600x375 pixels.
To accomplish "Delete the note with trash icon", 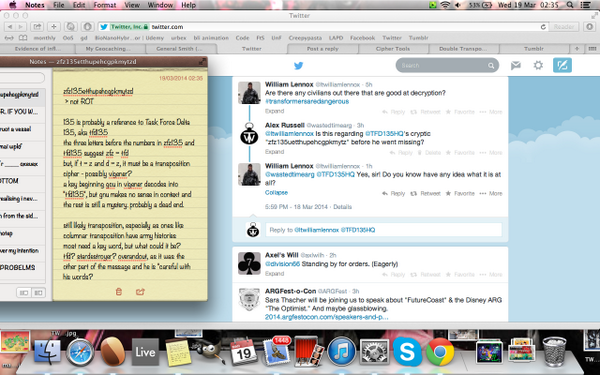I will pyautogui.click(x=119, y=292).
